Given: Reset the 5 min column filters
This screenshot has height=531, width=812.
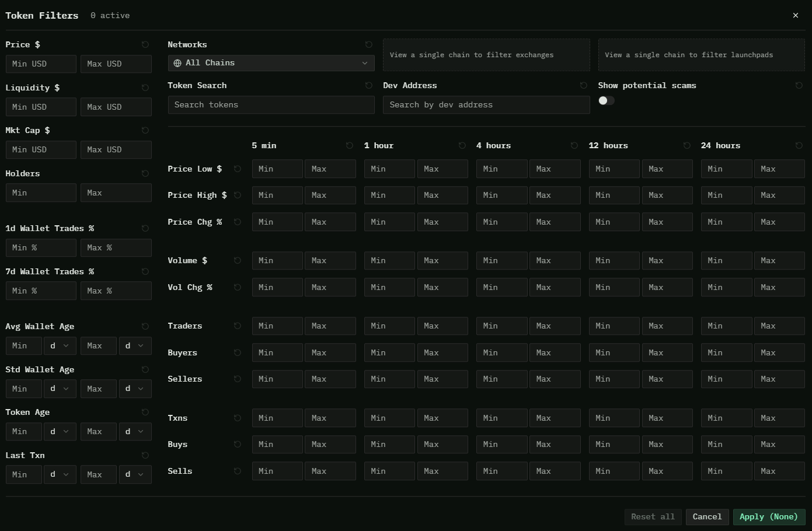Looking at the screenshot, I should (x=349, y=146).
